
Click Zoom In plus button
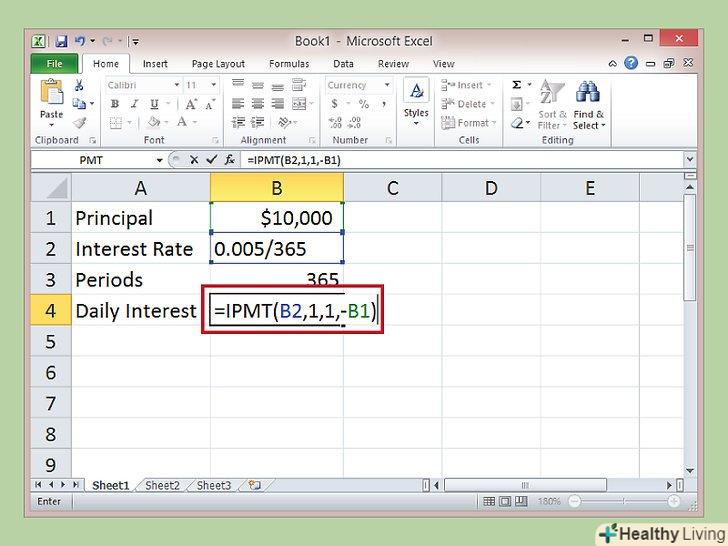coord(673,501)
